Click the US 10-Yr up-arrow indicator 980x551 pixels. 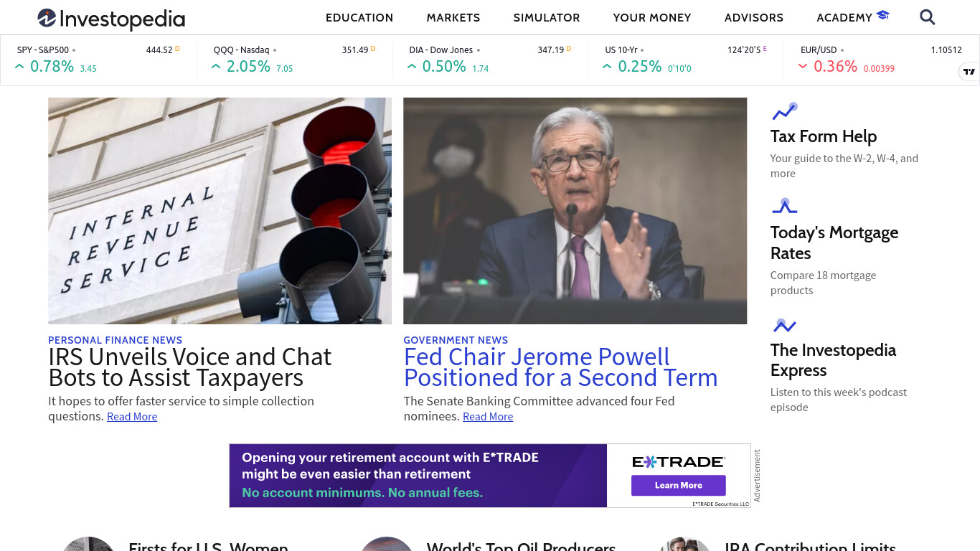[608, 66]
